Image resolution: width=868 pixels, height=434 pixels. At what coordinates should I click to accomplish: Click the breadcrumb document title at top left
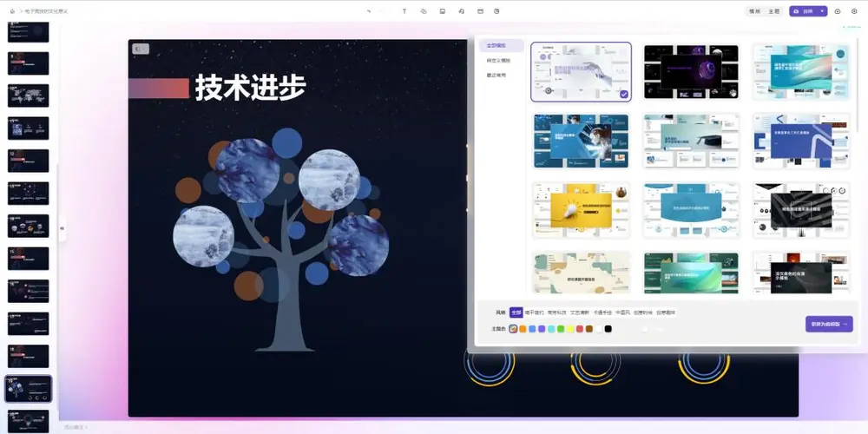(x=47, y=11)
